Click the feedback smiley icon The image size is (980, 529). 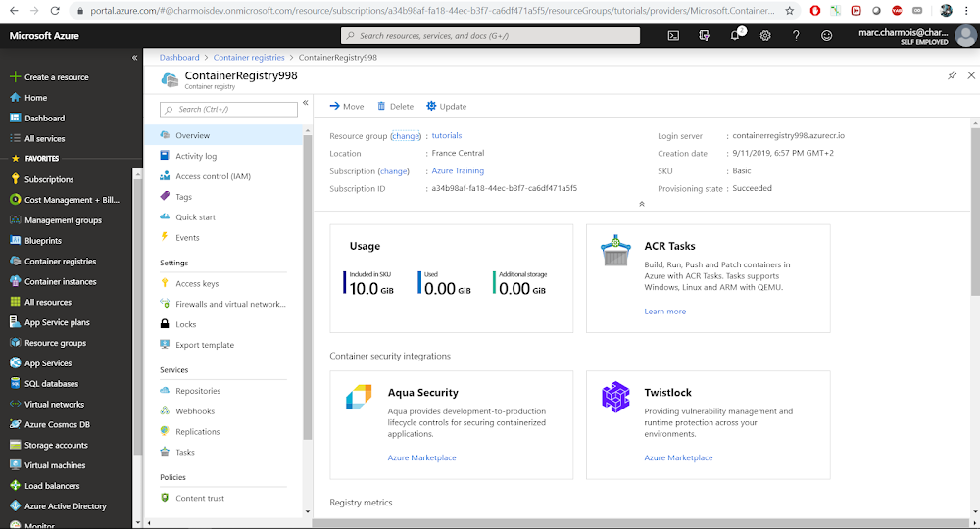click(x=826, y=36)
